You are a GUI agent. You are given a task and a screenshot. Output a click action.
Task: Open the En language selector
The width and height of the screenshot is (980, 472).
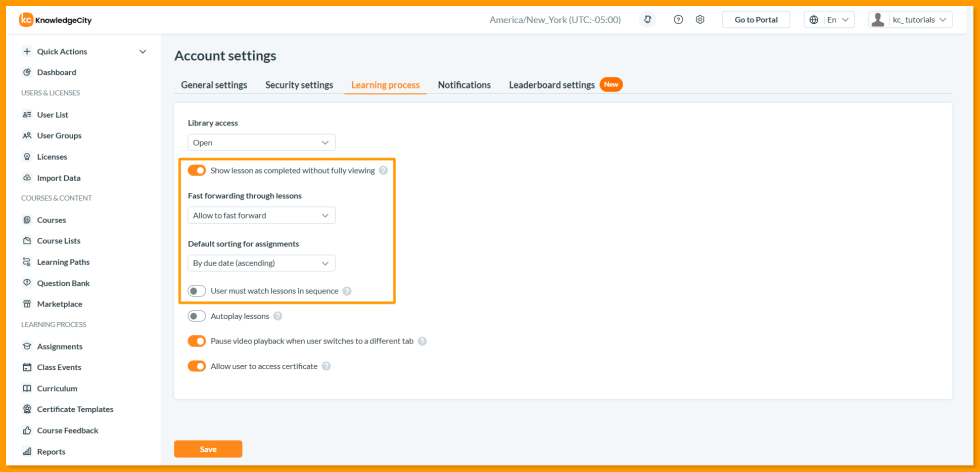click(x=829, y=20)
